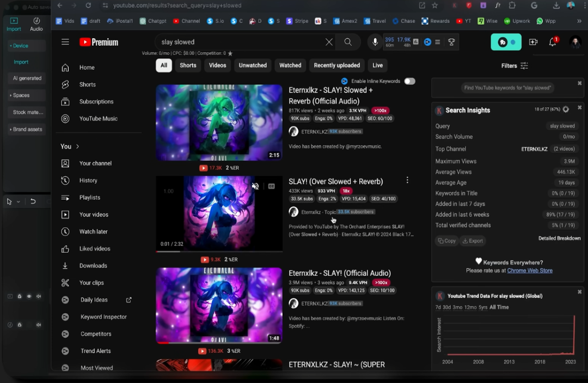Image resolution: width=588 pixels, height=383 pixels.
Task: Expand the Spaces item in editor sidebar
Action: (26, 95)
